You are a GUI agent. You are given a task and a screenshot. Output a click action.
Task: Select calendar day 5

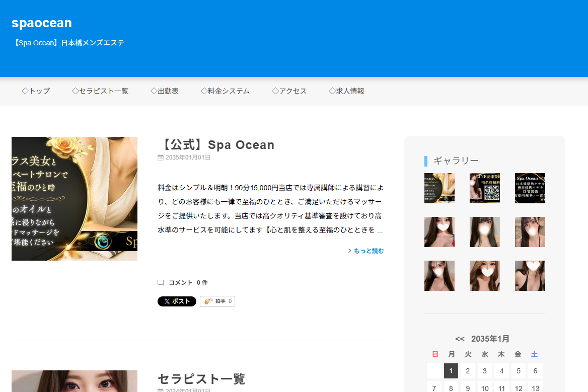pos(518,371)
